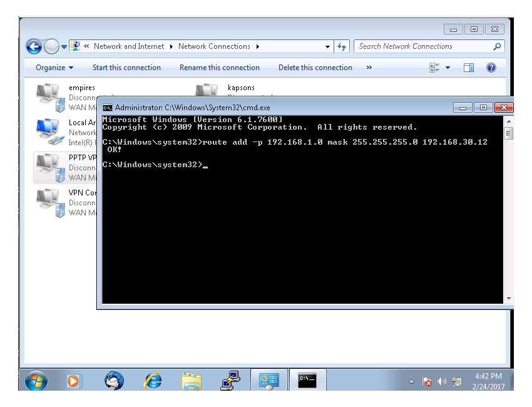
Task: Show more toolbar commands chevron
Action: [369, 68]
